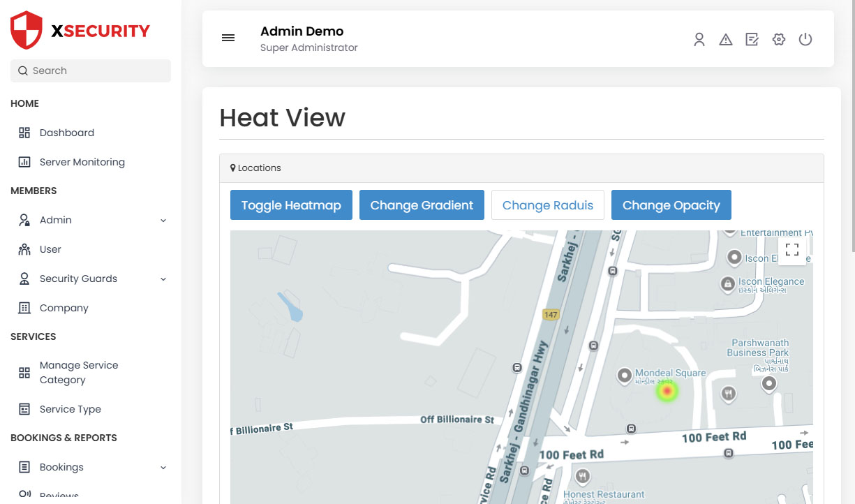
Task: Click the Change Raduis button
Action: [548, 205]
